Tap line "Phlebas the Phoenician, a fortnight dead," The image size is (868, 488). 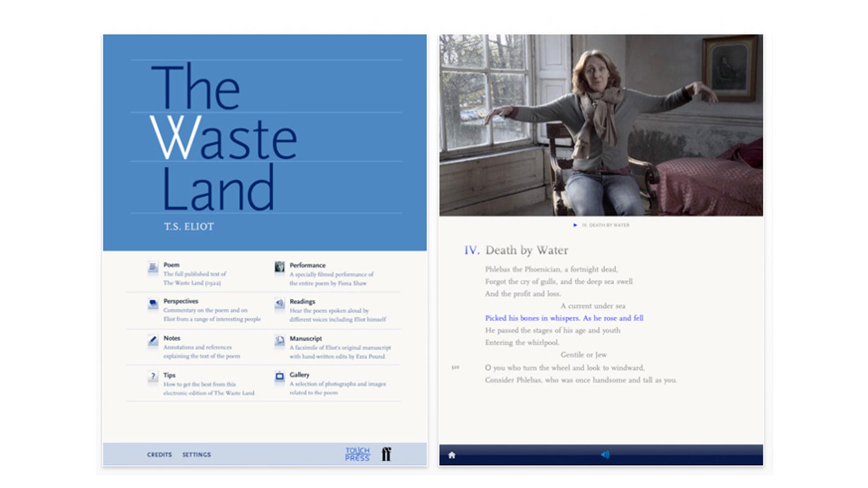[551, 269]
